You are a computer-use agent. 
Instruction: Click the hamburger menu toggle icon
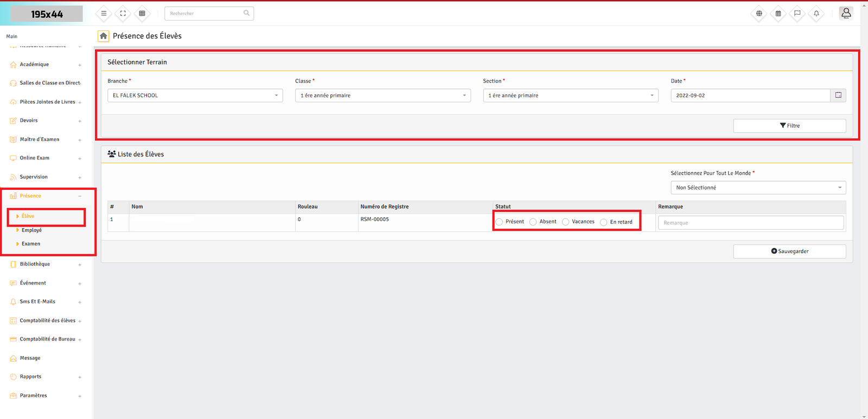(x=104, y=14)
